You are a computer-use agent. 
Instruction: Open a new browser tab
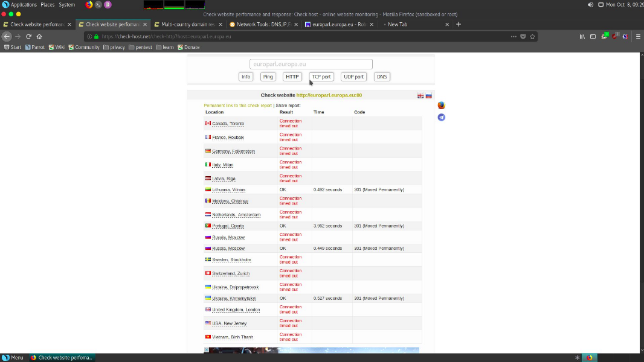[459, 24]
